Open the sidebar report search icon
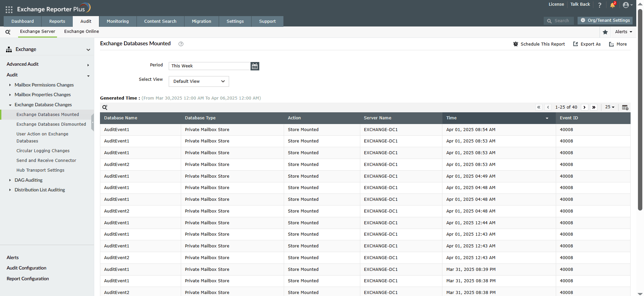 (x=8, y=32)
